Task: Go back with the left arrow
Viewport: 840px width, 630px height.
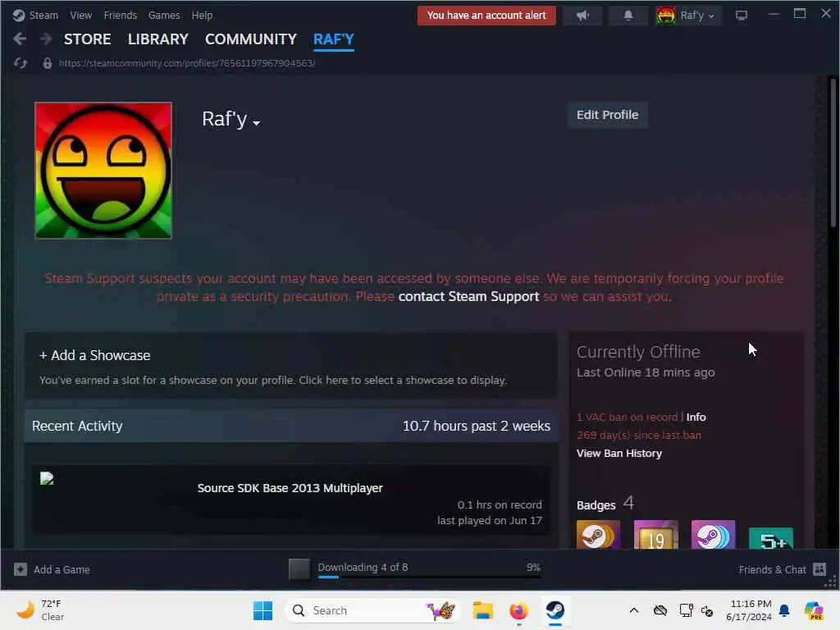Action: pyautogui.click(x=20, y=39)
